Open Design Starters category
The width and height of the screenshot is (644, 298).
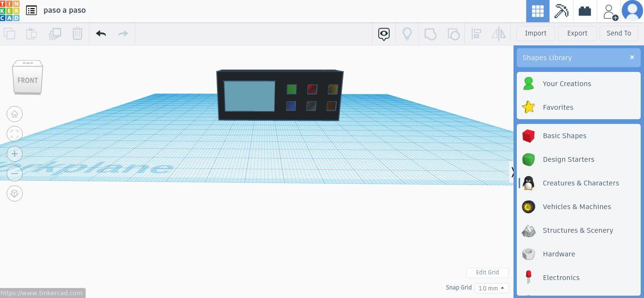[x=579, y=159]
